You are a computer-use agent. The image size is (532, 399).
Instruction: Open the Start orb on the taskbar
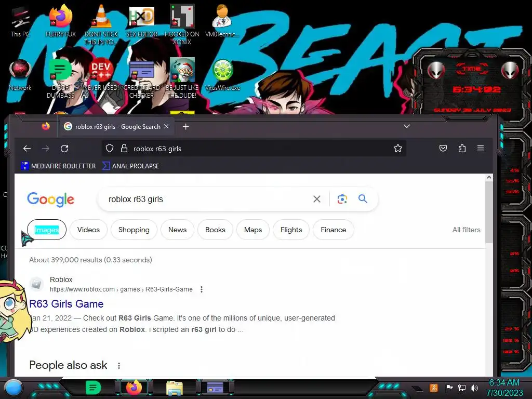tap(14, 388)
